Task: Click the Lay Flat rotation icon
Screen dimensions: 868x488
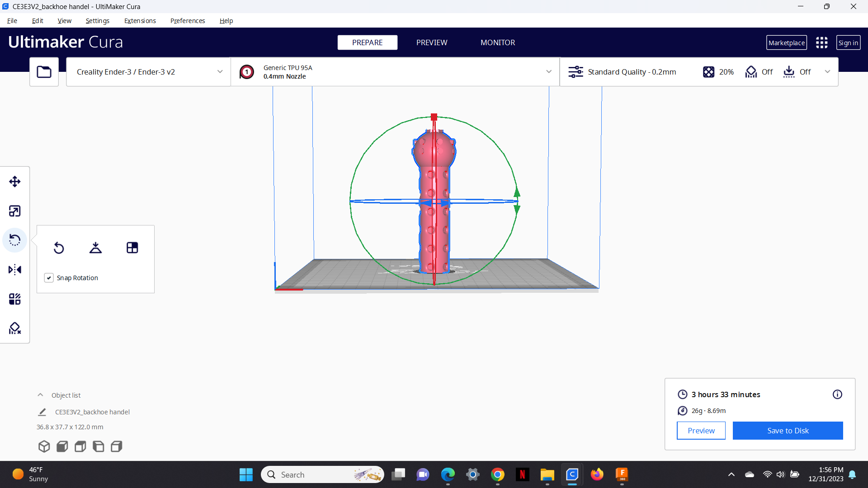Action: (95, 248)
